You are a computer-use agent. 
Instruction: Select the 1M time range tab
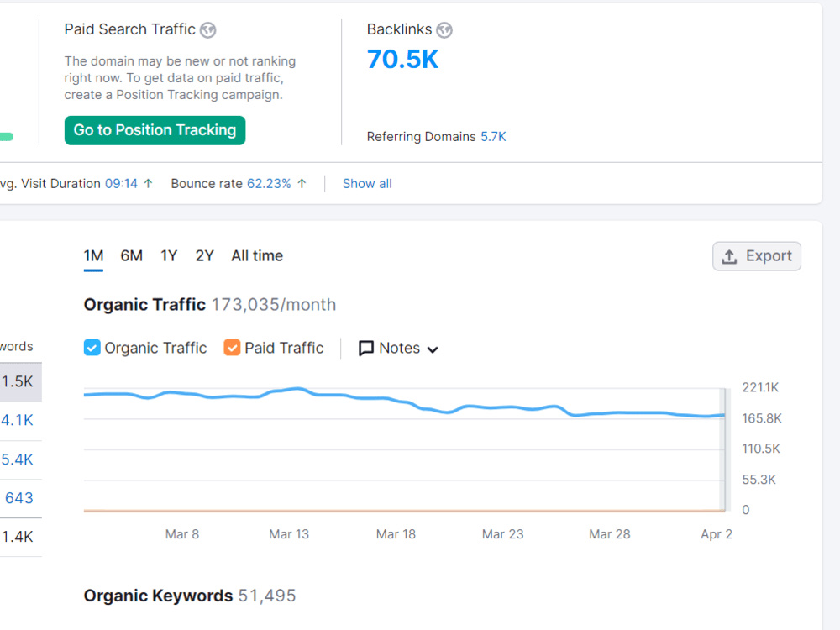pos(93,256)
